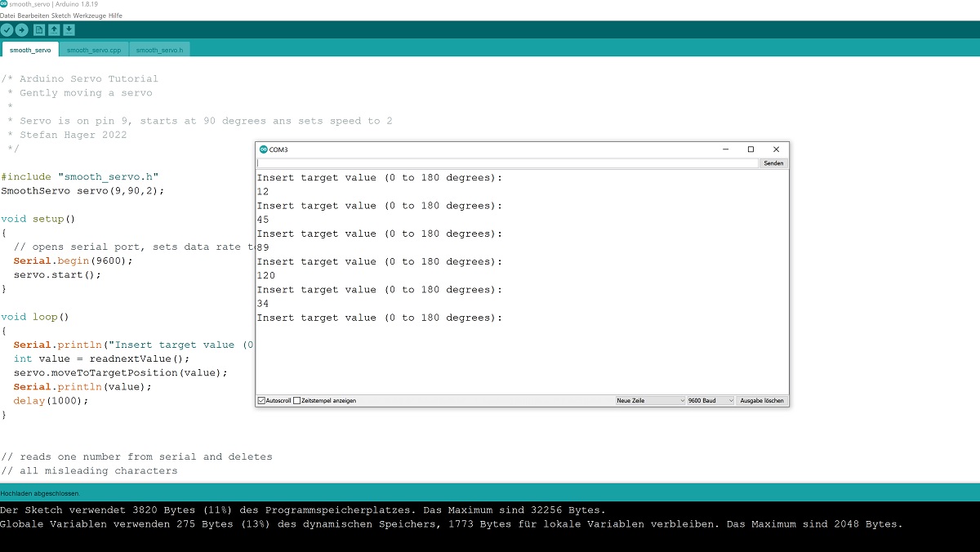The height and width of the screenshot is (552, 980).
Task: Click the Ausgabe löschen button
Action: click(x=762, y=401)
